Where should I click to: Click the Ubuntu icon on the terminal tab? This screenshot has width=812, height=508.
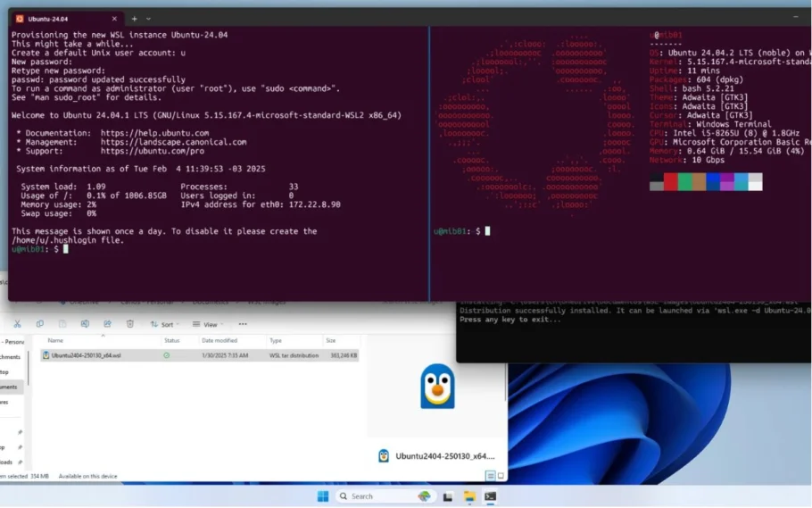pos(20,19)
